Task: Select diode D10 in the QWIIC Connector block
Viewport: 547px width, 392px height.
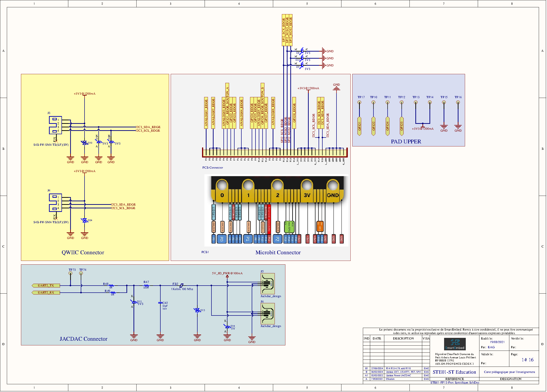Action: 85,142
